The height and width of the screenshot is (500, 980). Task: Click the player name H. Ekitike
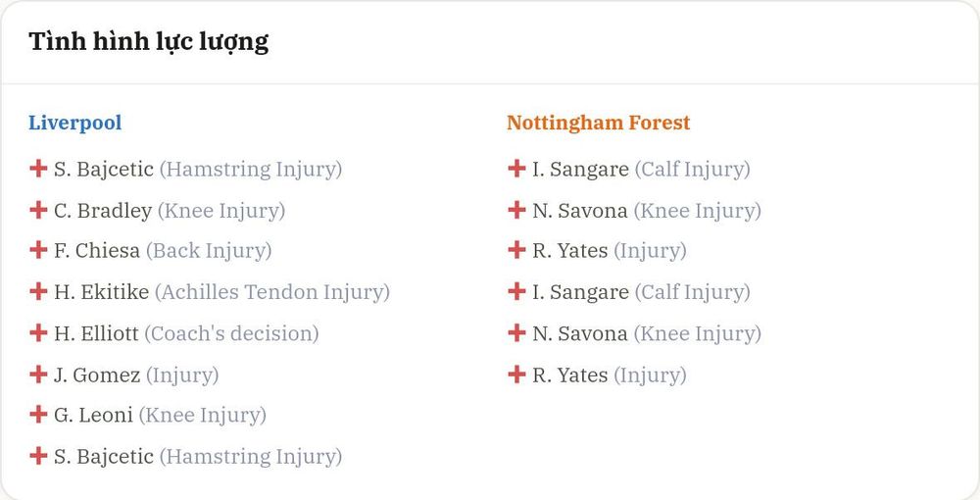[101, 292]
